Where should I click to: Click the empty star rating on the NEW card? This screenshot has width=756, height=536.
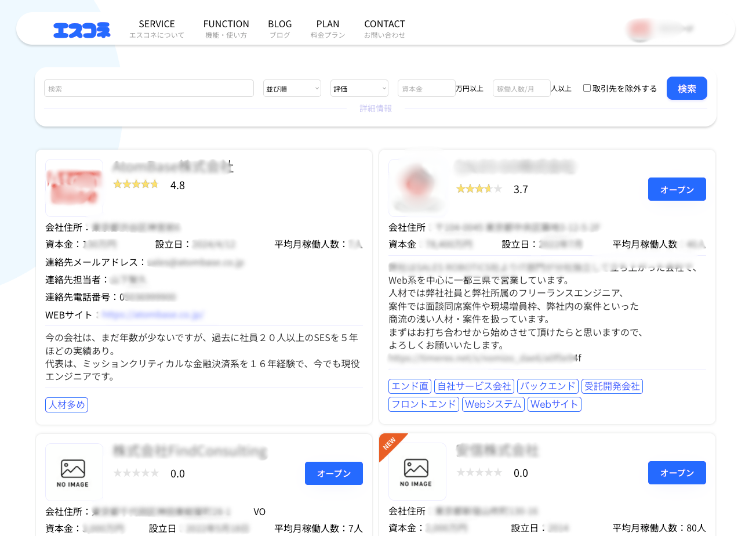[x=479, y=472]
